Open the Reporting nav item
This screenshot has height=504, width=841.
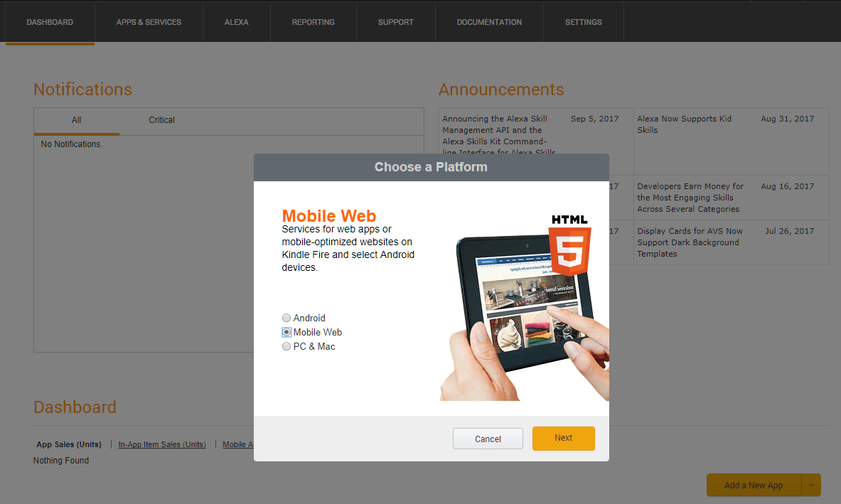pos(314,22)
